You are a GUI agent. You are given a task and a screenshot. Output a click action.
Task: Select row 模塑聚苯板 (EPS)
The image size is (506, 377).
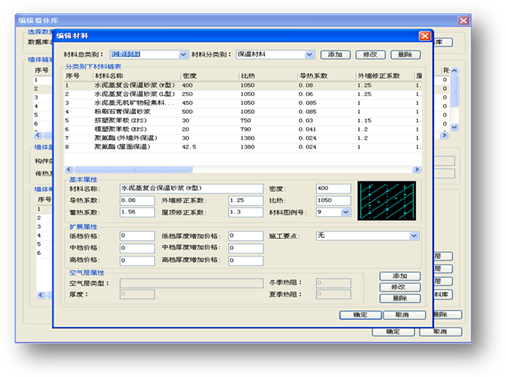point(243,129)
